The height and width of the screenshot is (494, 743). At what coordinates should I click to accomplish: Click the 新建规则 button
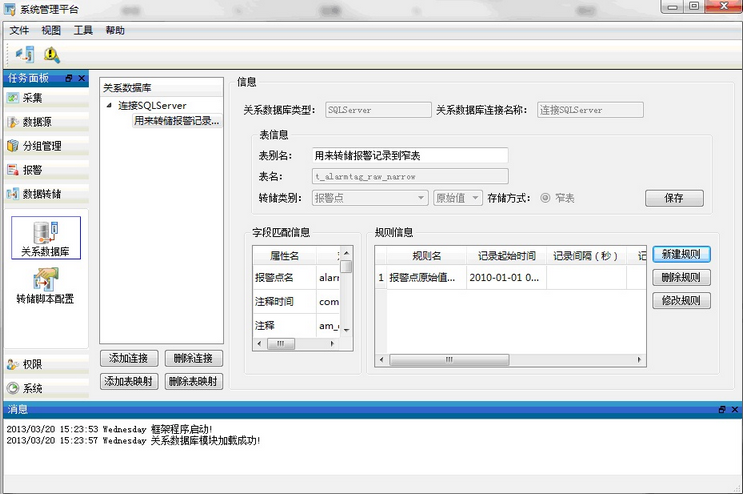point(681,254)
